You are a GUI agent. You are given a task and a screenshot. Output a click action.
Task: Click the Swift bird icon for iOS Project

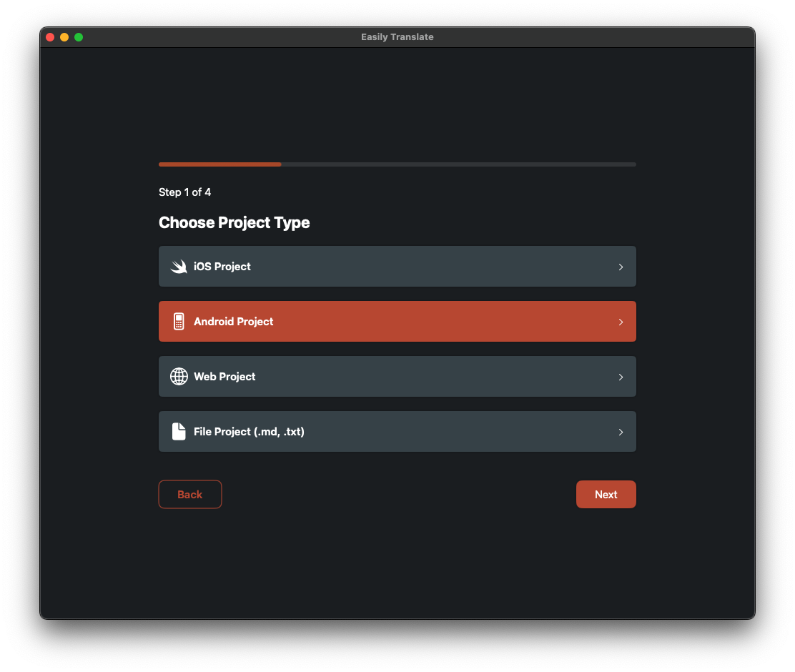coord(179,267)
